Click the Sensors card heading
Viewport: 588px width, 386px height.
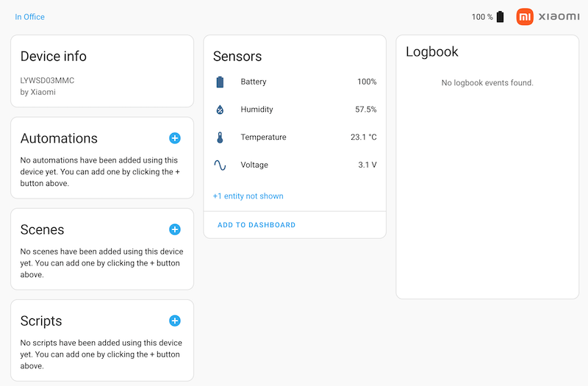click(237, 57)
